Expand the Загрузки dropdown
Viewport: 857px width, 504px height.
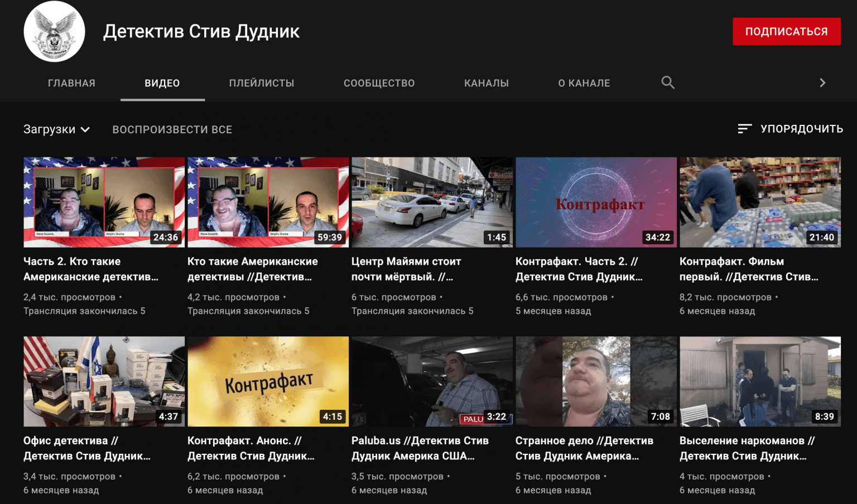56,129
